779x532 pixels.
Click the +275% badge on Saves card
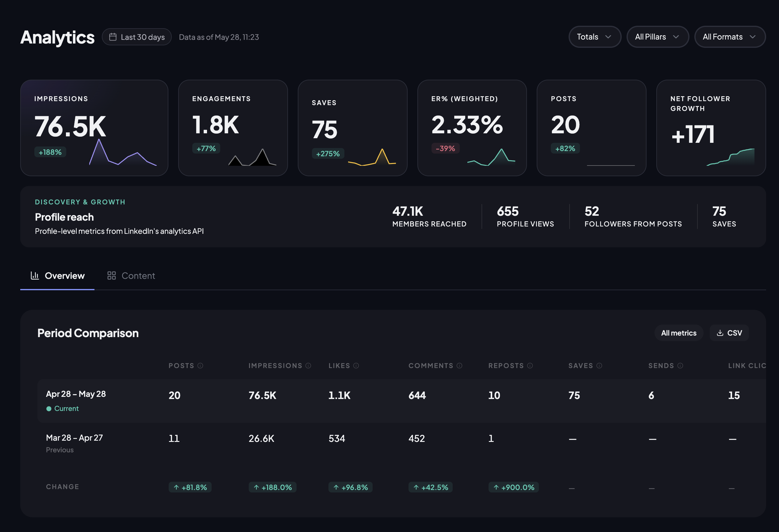tap(328, 154)
